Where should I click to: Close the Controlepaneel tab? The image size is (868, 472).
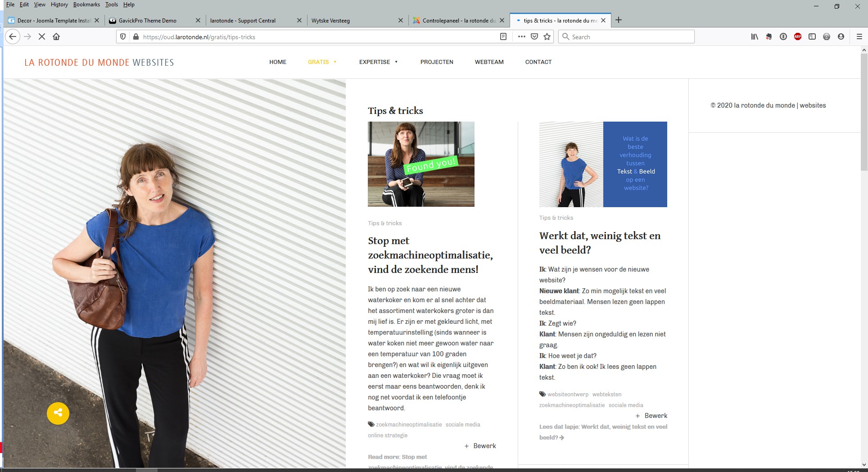click(502, 20)
